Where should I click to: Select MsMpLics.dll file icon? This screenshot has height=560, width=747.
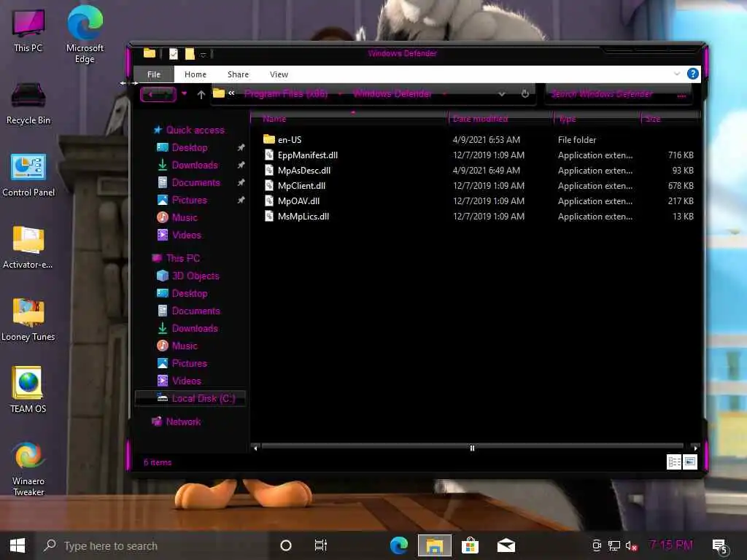point(269,216)
